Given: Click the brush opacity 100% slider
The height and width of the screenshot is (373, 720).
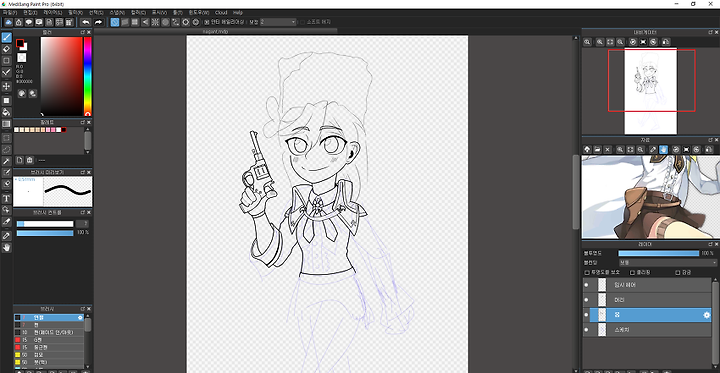Looking at the screenshot, I should pos(45,233).
